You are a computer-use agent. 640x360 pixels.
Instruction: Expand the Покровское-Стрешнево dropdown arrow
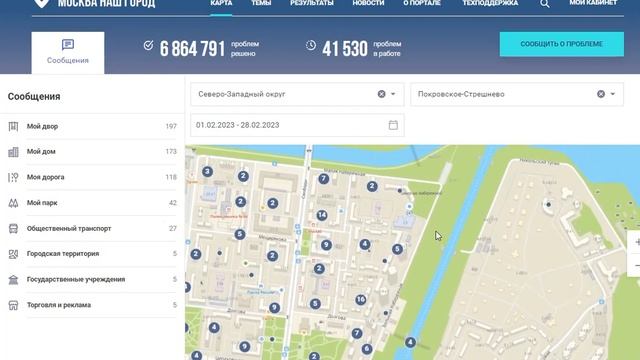point(613,94)
